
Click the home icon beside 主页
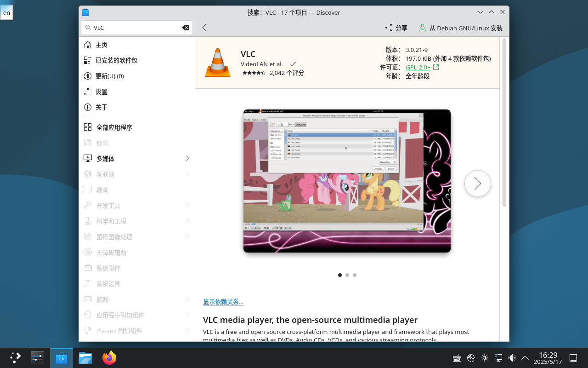coord(88,45)
